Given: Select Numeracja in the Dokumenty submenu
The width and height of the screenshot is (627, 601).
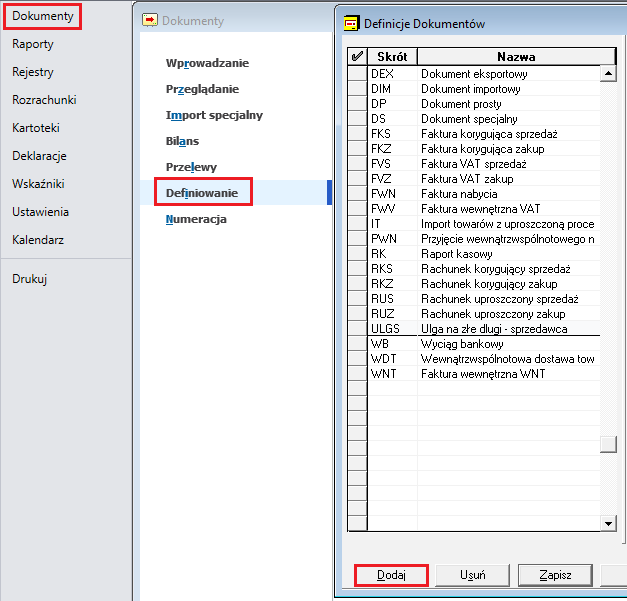Looking at the screenshot, I should point(196,219).
